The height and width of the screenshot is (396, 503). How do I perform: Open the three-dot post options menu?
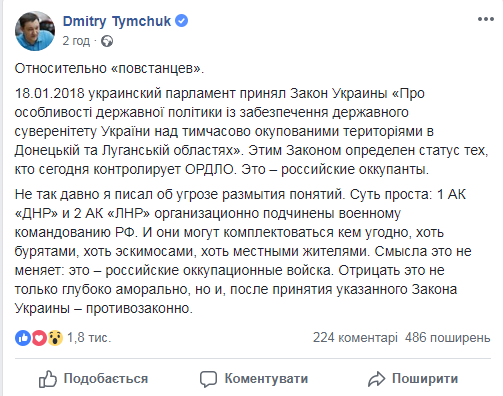[x=486, y=19]
